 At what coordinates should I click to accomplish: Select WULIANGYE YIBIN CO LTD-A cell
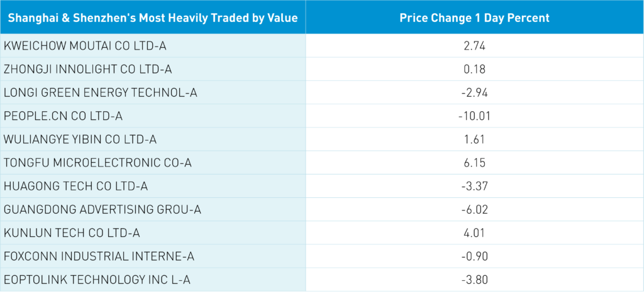pos(79,139)
